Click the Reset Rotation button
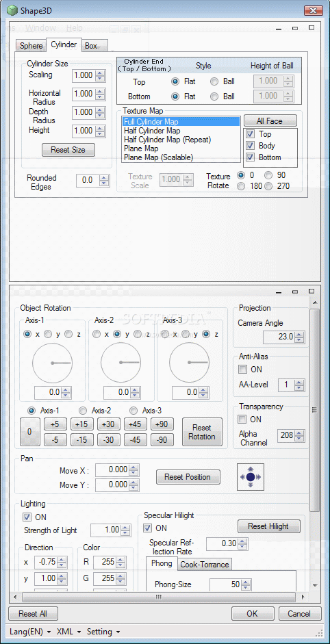330x644 pixels. point(202,432)
